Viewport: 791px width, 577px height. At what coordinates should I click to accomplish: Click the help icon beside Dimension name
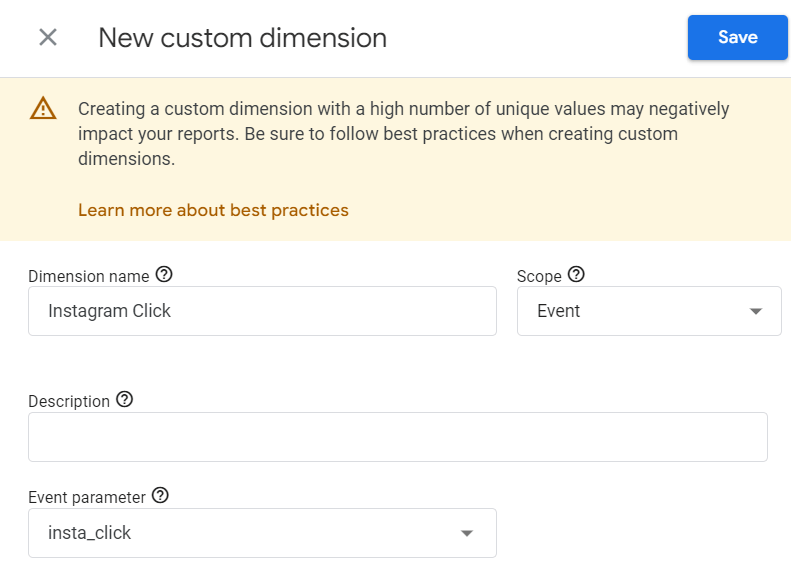[x=165, y=274]
